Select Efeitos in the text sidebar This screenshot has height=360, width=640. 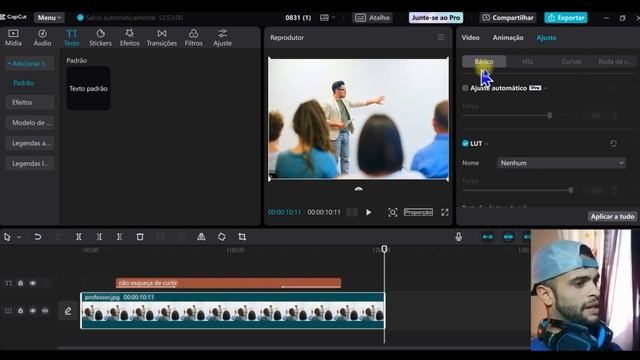pos(29,102)
